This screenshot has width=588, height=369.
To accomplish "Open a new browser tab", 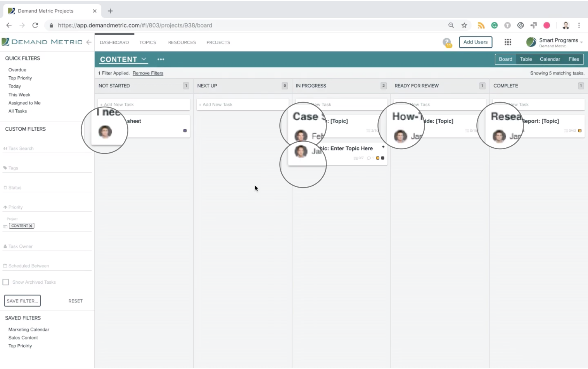I will 110,11.
